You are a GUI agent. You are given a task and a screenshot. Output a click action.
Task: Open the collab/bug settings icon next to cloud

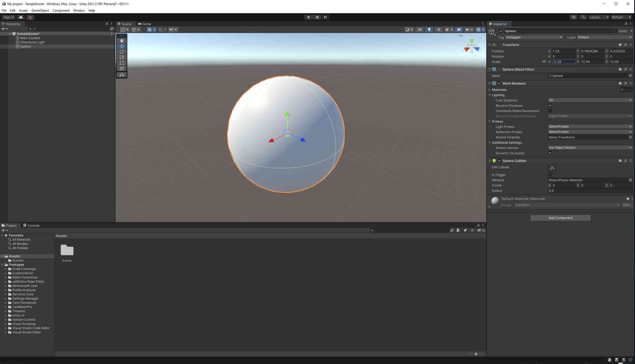click(x=30, y=17)
